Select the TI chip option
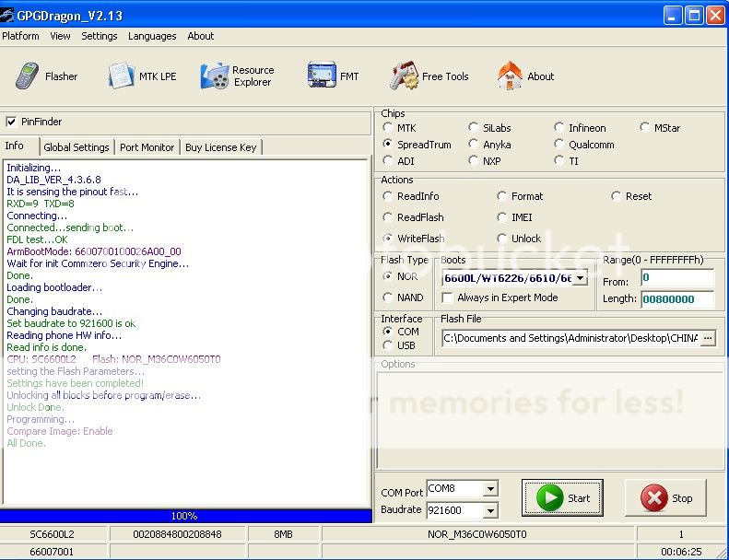This screenshot has width=729, height=560. tap(559, 161)
